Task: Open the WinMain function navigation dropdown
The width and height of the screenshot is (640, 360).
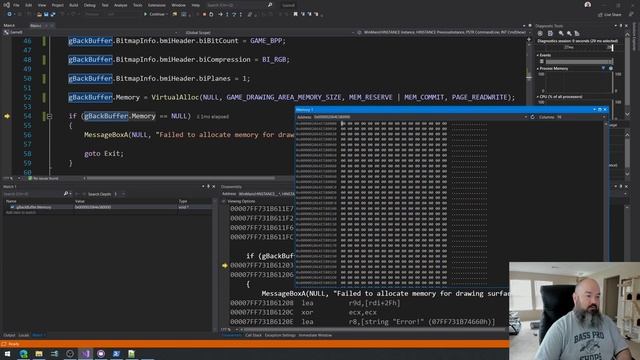Action: [x=442, y=32]
